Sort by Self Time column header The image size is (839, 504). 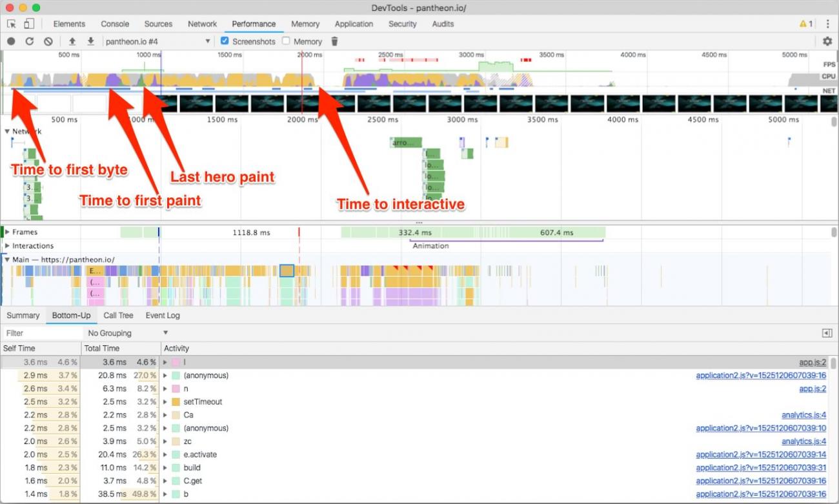click(x=40, y=348)
